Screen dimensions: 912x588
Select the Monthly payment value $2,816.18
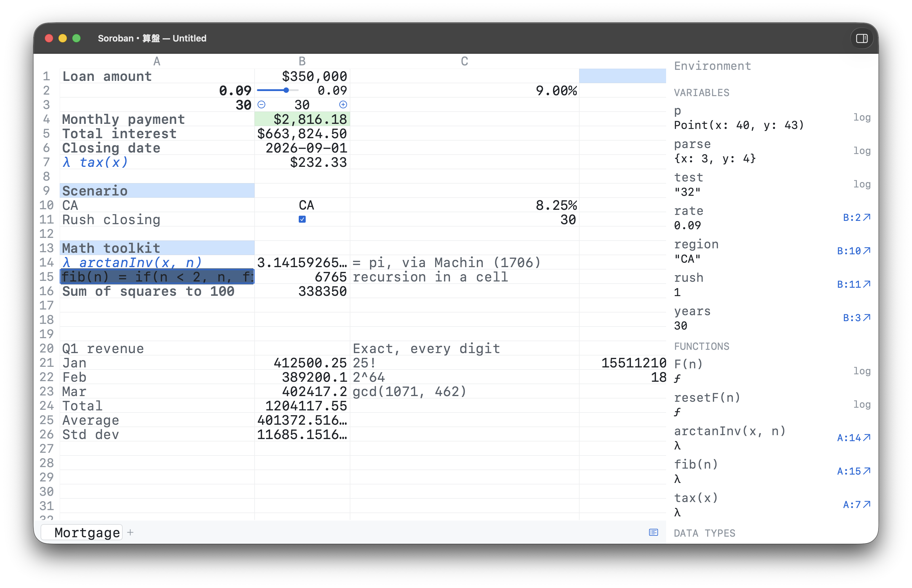tap(302, 119)
